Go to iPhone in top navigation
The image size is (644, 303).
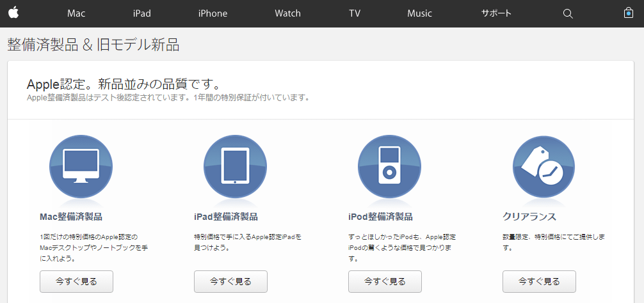[213, 13]
